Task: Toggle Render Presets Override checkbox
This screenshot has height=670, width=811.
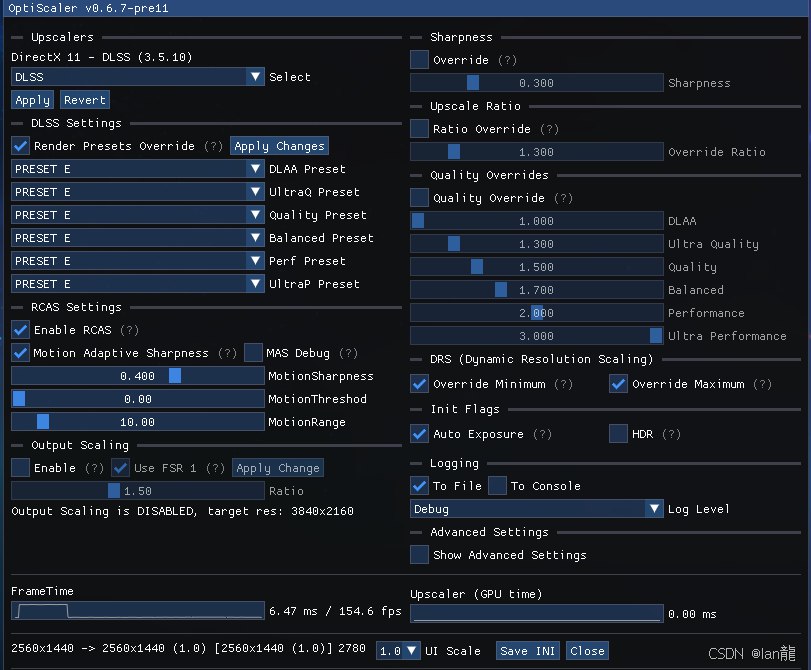Action: click(20, 146)
